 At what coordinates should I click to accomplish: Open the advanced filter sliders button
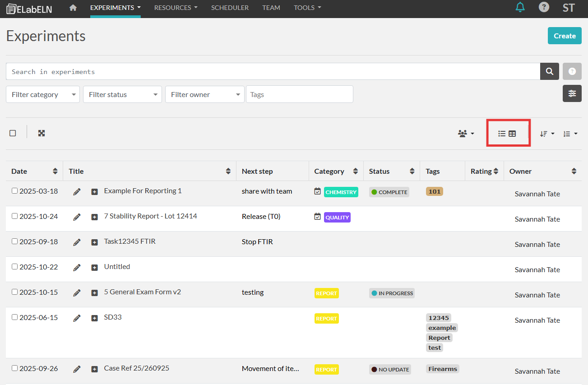[x=572, y=93]
